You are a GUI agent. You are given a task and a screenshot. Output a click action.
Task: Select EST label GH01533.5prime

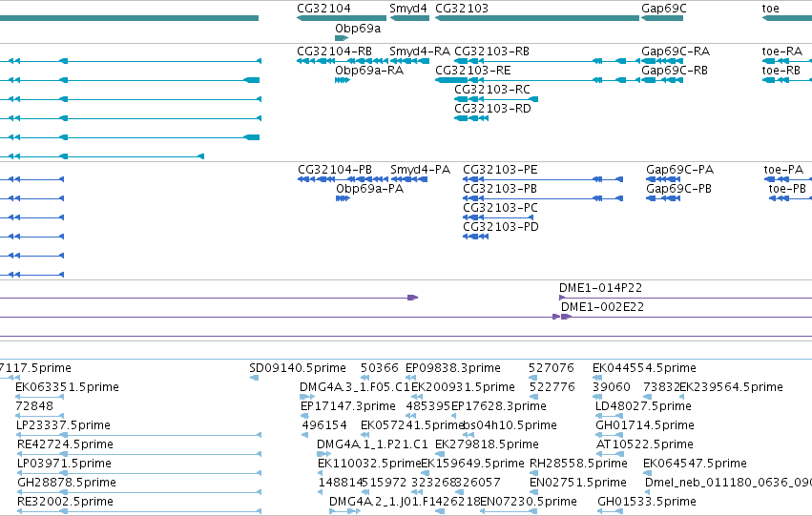[646, 502]
